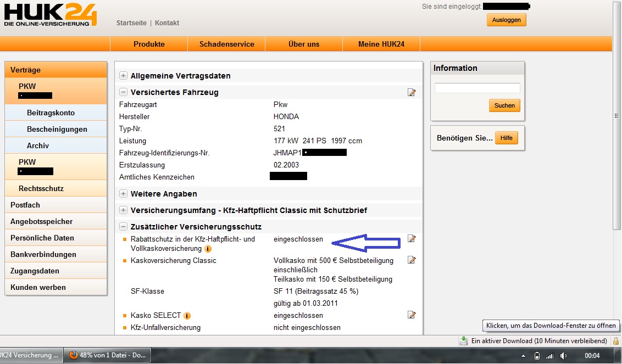Open Beitragskonto in the sidebar
This screenshot has width=622, height=364.
click(x=51, y=113)
